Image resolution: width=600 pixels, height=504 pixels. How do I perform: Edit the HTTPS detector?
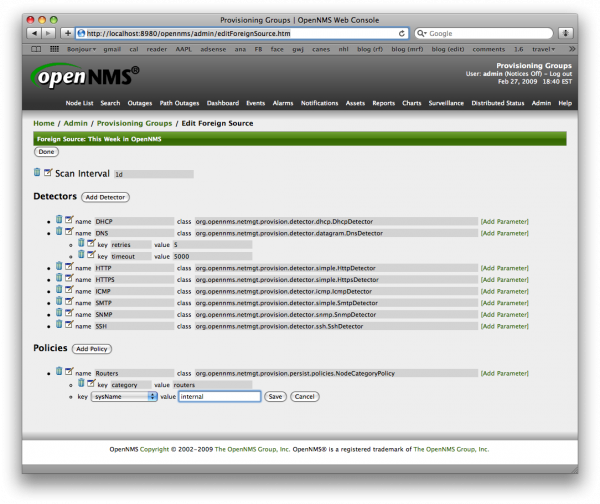pos(69,277)
